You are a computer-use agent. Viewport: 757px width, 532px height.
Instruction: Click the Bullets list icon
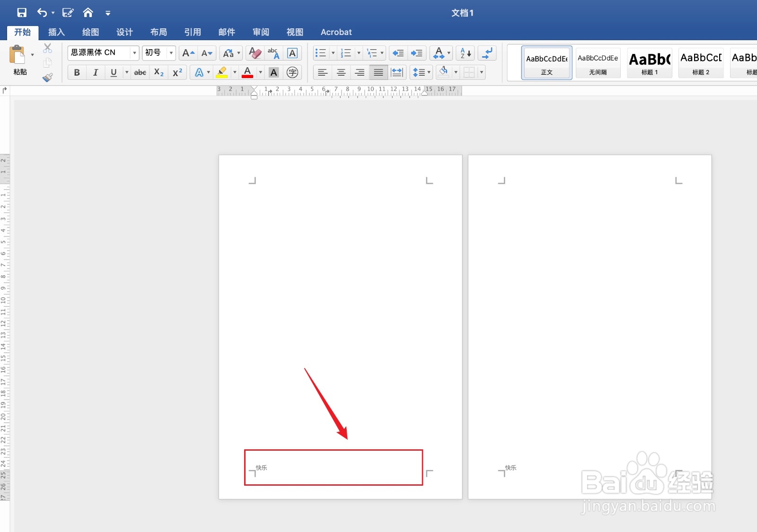[x=321, y=53]
